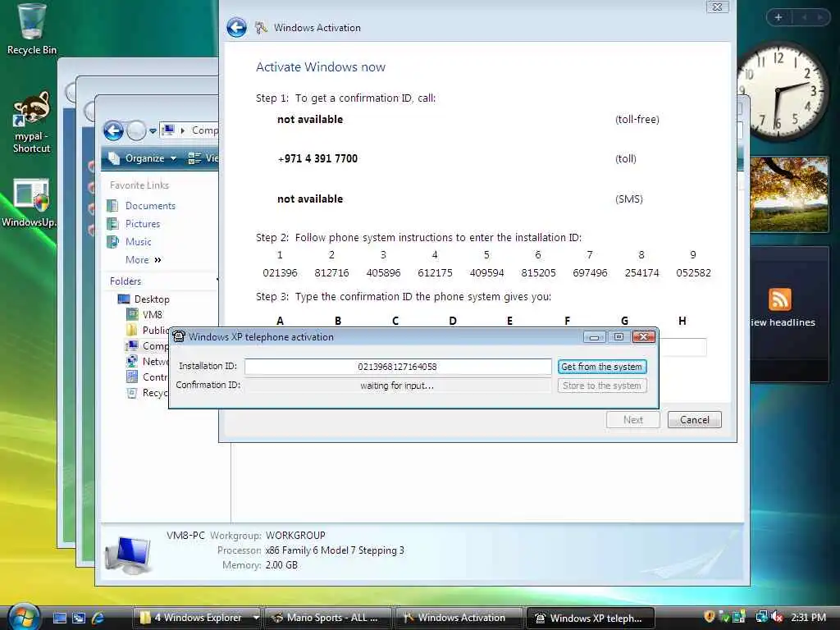Viewport: 840px width, 630px height.
Task: Open the Views menu in Explorer toolbar
Action: point(203,158)
